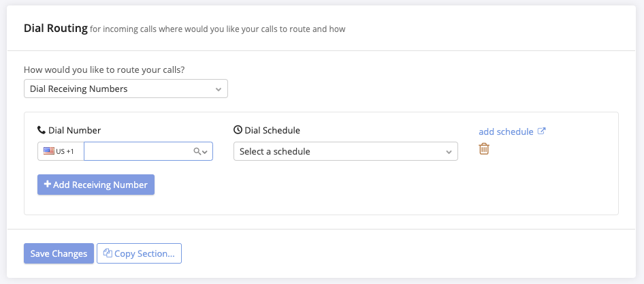Follow the add schedule link
The width and height of the screenshot is (644, 284).
(x=506, y=131)
